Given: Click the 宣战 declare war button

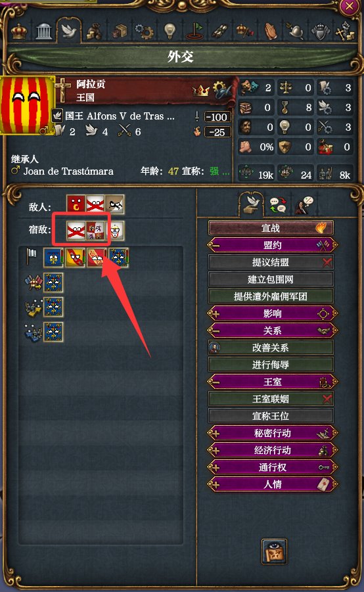Looking at the screenshot, I should click(x=271, y=228).
